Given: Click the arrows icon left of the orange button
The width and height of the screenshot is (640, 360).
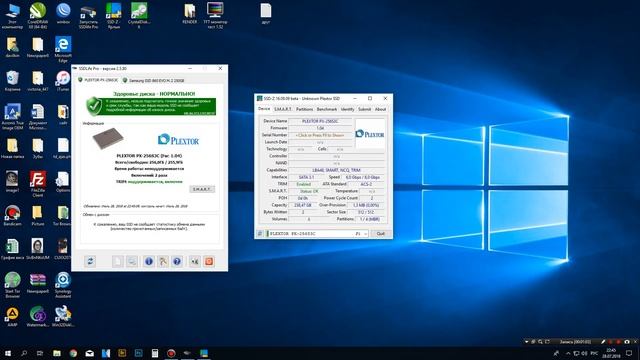Looking at the screenshot, I should tap(195, 261).
